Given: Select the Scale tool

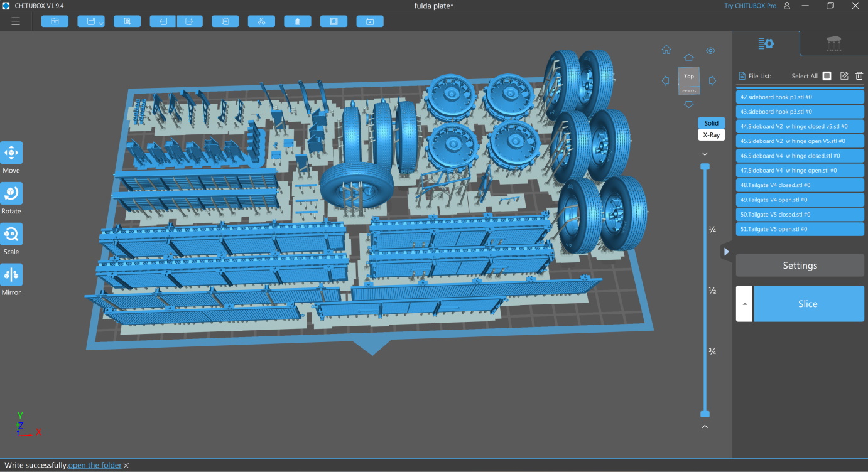Looking at the screenshot, I should tap(11, 234).
